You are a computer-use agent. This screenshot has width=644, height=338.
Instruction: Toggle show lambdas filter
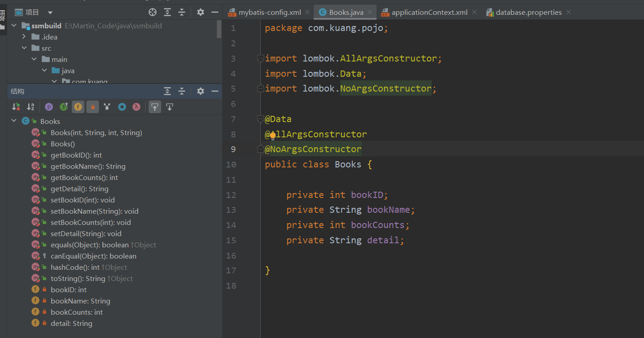tap(136, 107)
